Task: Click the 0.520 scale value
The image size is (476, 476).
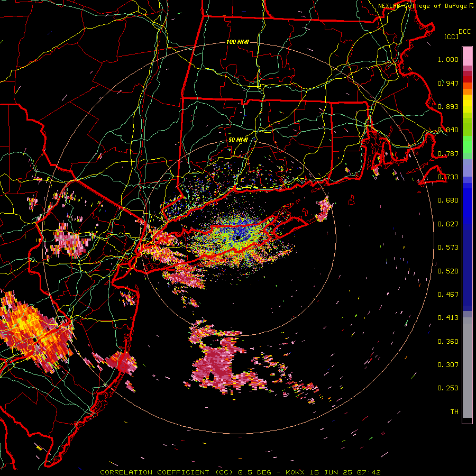Action: (448, 271)
